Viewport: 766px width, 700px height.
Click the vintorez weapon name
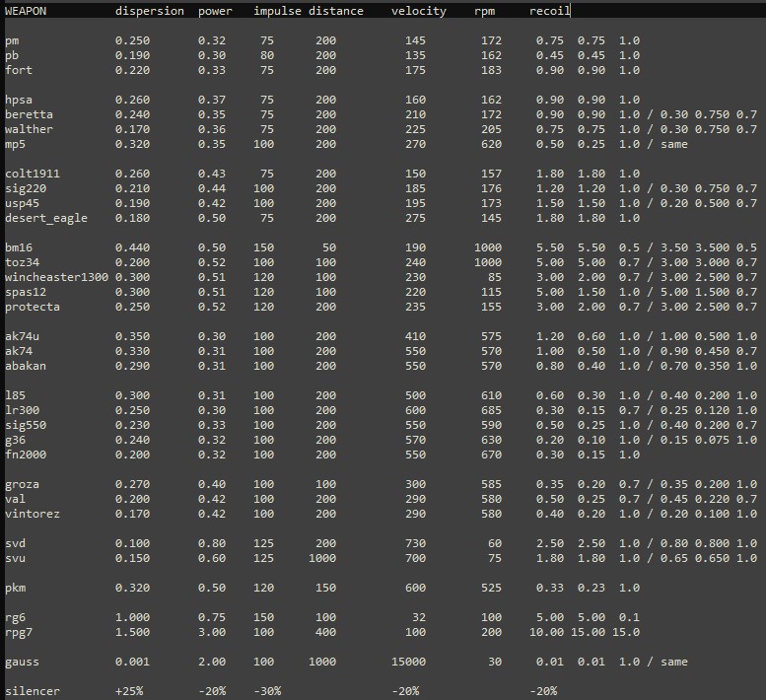(x=33, y=514)
